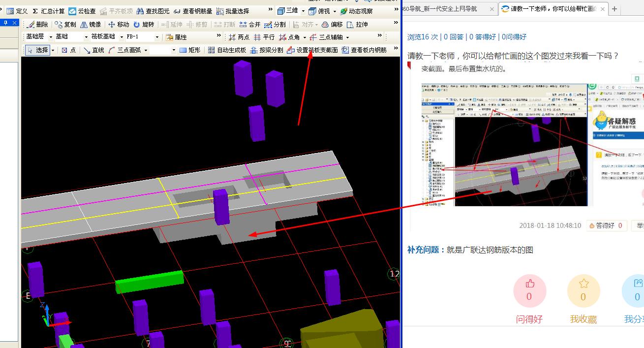This screenshot has height=348, width=644.
Task: Select the 点 point draw tool
Action: click(68, 50)
